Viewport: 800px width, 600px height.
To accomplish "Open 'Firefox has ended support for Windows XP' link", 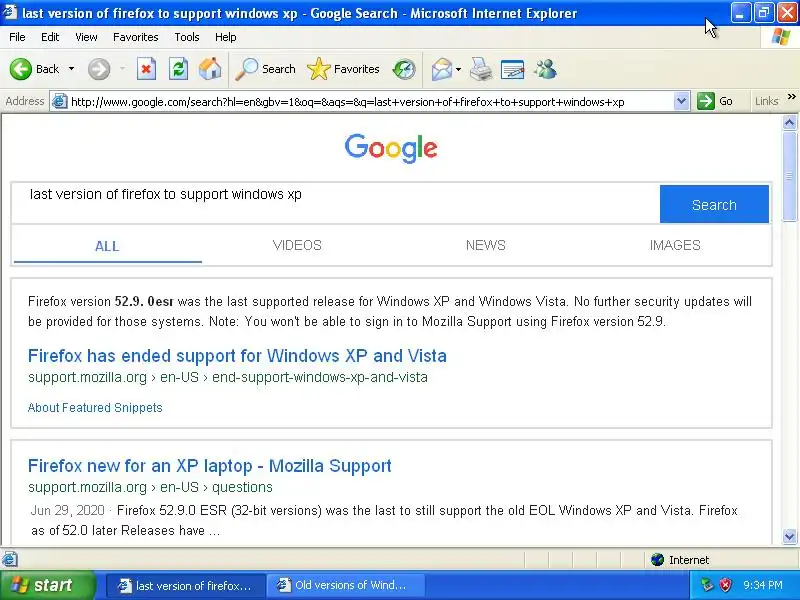I will tap(237, 356).
